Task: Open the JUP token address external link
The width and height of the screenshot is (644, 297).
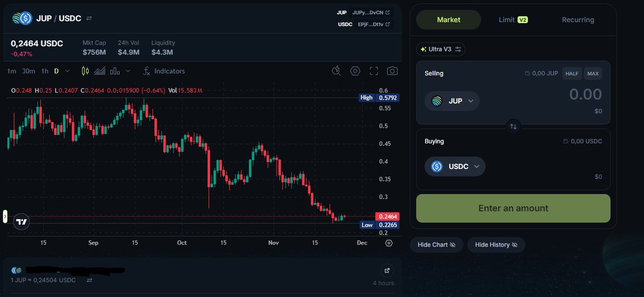Action: [387, 12]
